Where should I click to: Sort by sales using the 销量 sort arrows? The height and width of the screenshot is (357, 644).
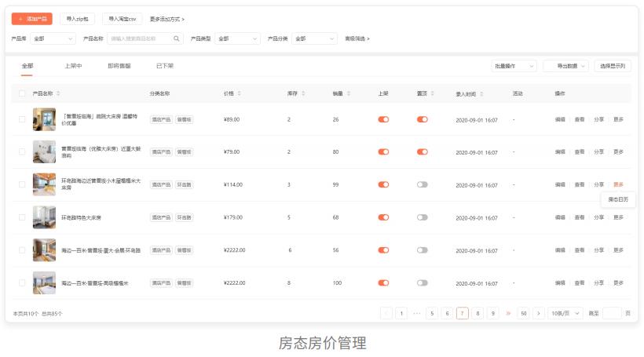349,93
